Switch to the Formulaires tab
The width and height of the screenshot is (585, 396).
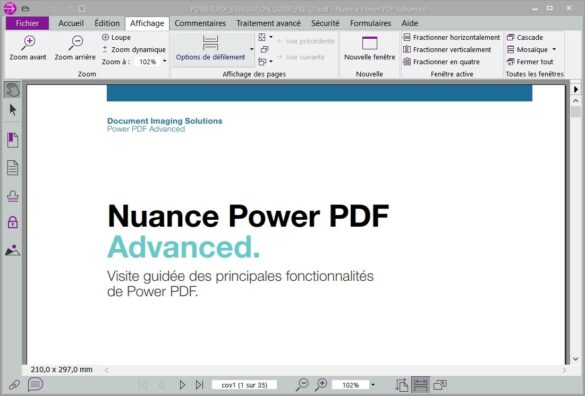370,23
